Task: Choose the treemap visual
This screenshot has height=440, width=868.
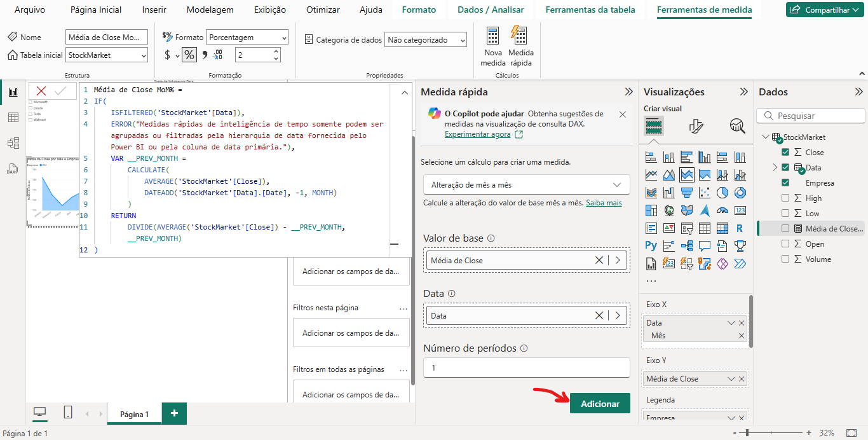Action: (651, 210)
